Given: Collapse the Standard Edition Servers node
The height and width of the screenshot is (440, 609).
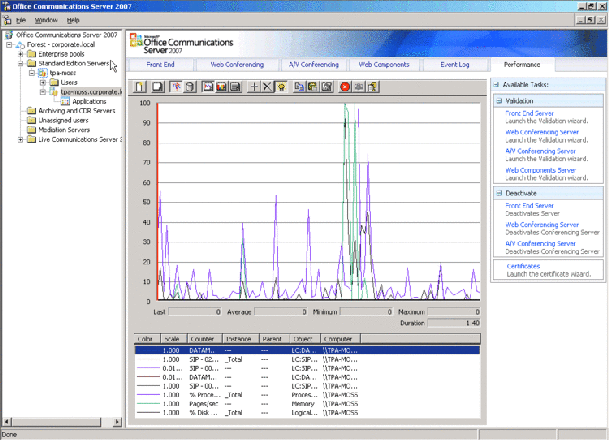Looking at the screenshot, I should (x=21, y=63).
